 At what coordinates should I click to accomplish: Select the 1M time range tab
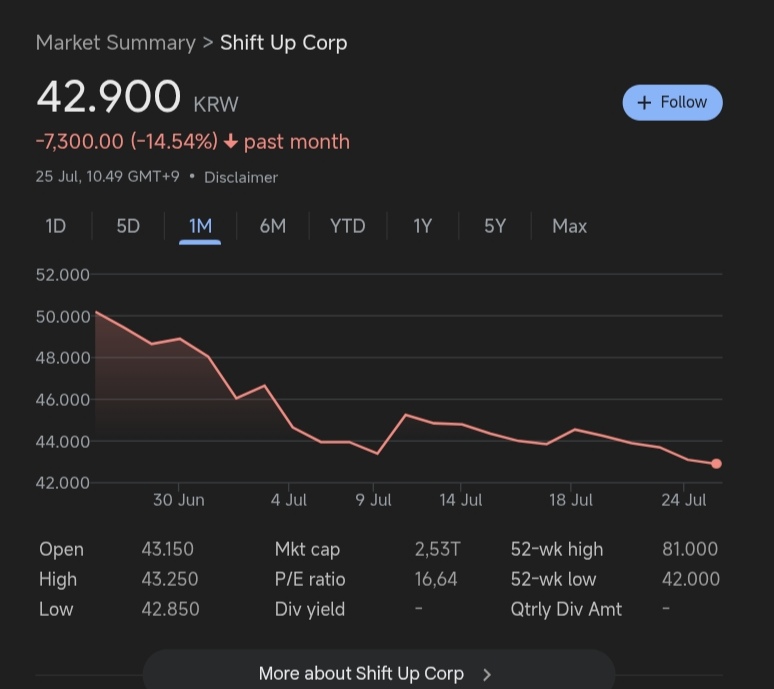[200, 226]
